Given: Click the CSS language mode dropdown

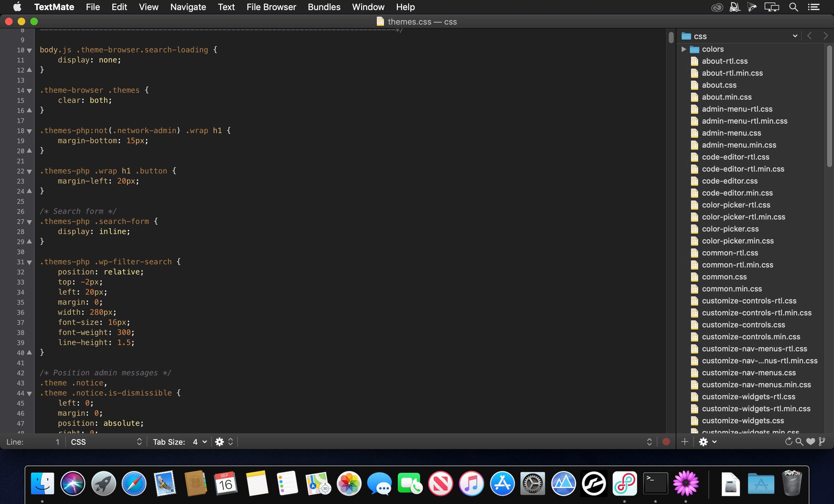Looking at the screenshot, I should (x=104, y=441).
